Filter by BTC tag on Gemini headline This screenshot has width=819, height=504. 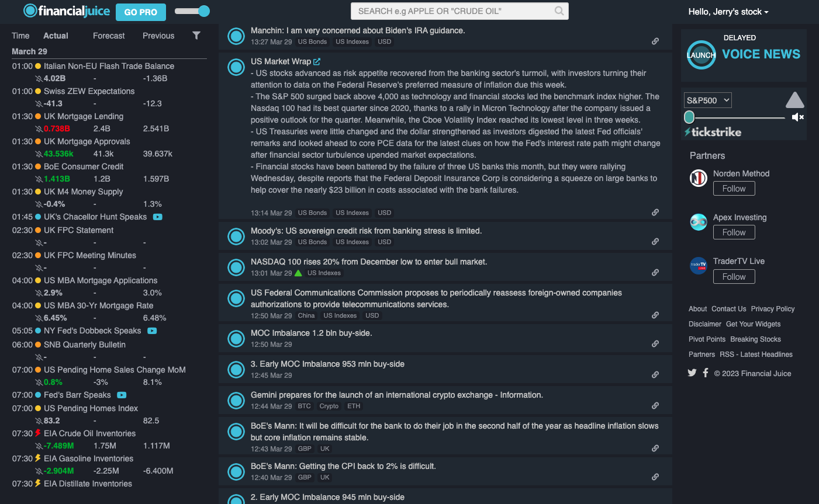coord(305,406)
